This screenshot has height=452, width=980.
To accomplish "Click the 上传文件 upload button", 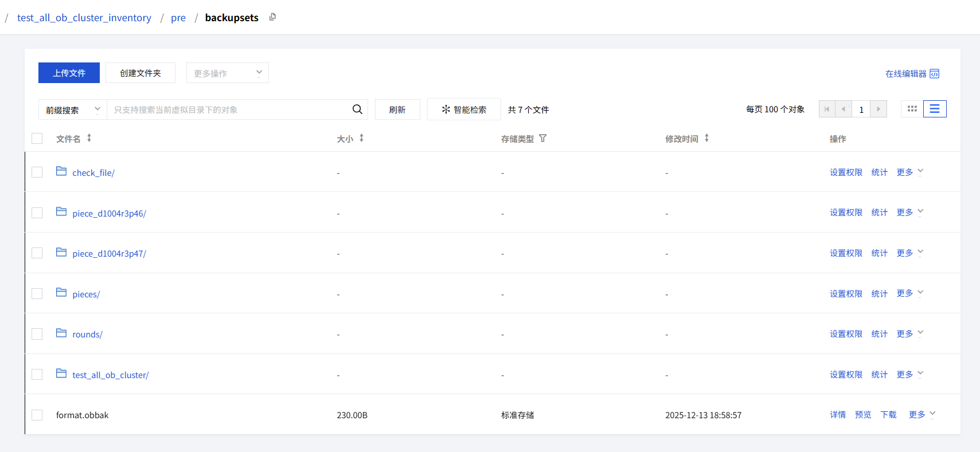I will (x=69, y=73).
